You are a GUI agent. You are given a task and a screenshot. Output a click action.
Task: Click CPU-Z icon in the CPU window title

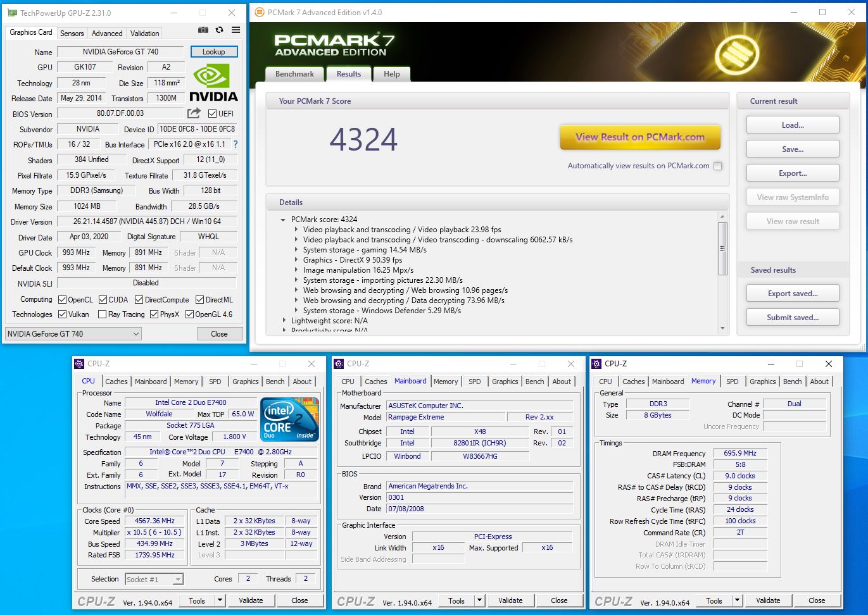pos(79,364)
